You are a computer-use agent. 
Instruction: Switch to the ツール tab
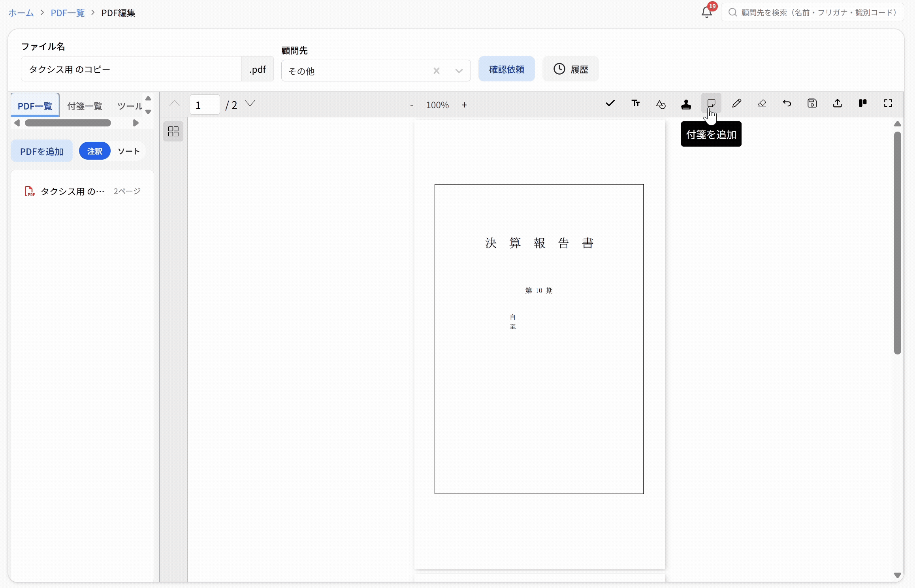(130, 106)
